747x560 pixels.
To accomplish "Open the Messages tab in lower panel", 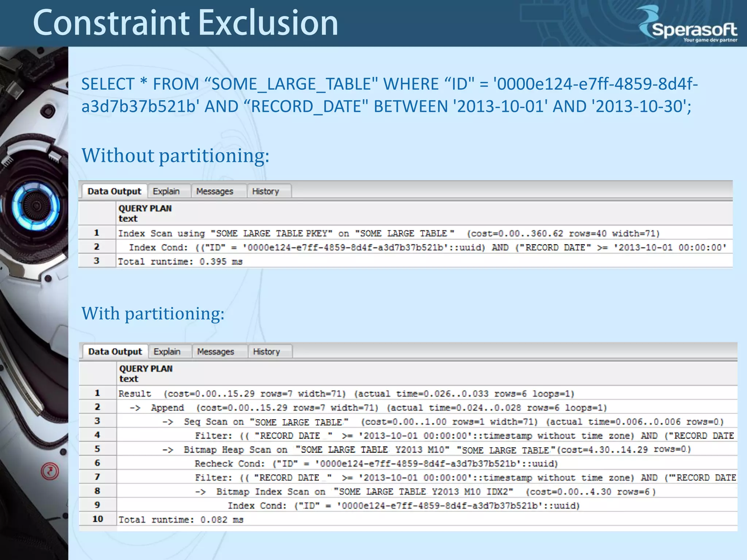I will click(x=216, y=351).
